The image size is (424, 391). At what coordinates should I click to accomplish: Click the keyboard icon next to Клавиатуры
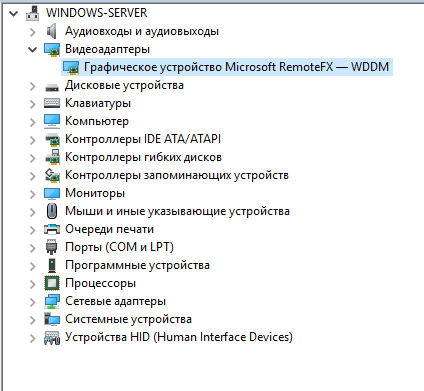[52, 103]
